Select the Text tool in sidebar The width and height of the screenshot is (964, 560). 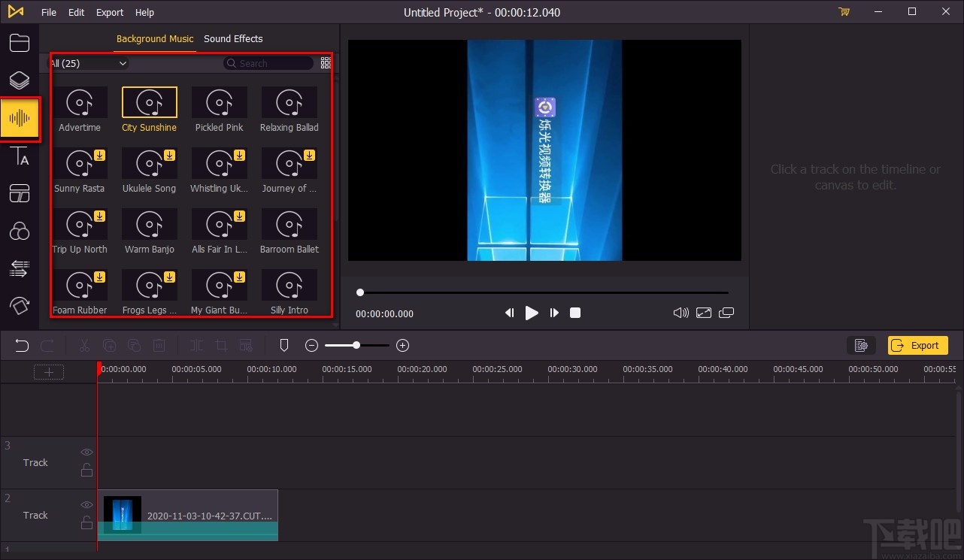(x=19, y=156)
